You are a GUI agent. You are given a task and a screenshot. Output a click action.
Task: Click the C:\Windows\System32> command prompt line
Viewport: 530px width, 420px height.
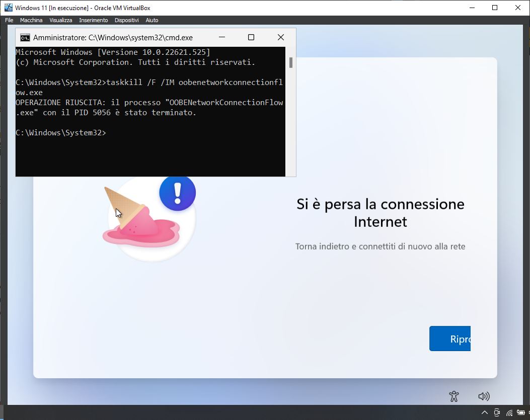[61, 133]
